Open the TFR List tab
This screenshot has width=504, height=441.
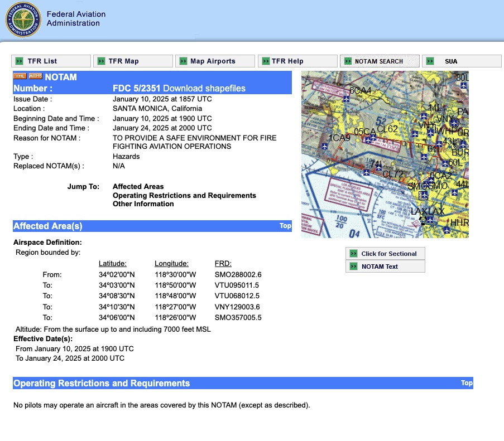pos(51,61)
